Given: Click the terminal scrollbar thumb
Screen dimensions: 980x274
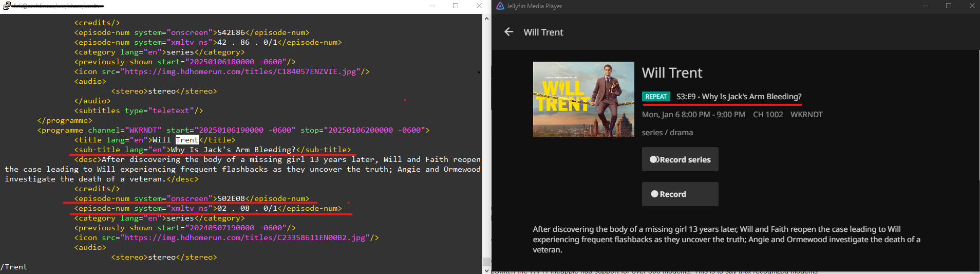Looking at the screenshot, I should coord(486,262).
